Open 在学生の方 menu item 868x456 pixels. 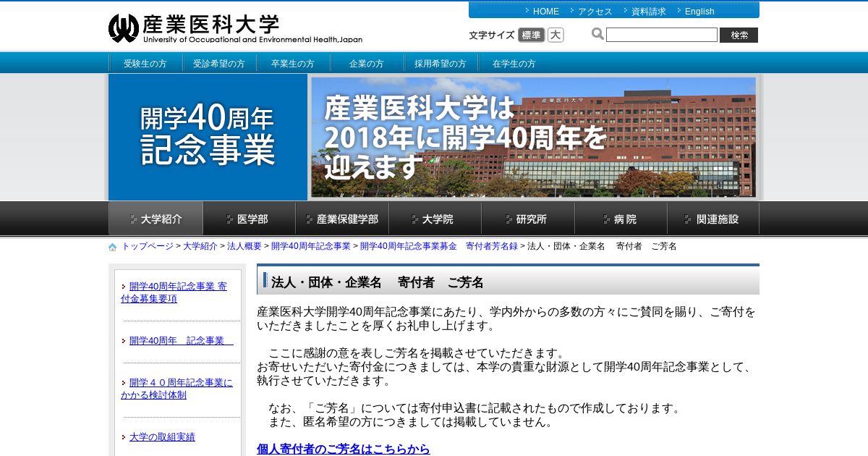(514, 64)
